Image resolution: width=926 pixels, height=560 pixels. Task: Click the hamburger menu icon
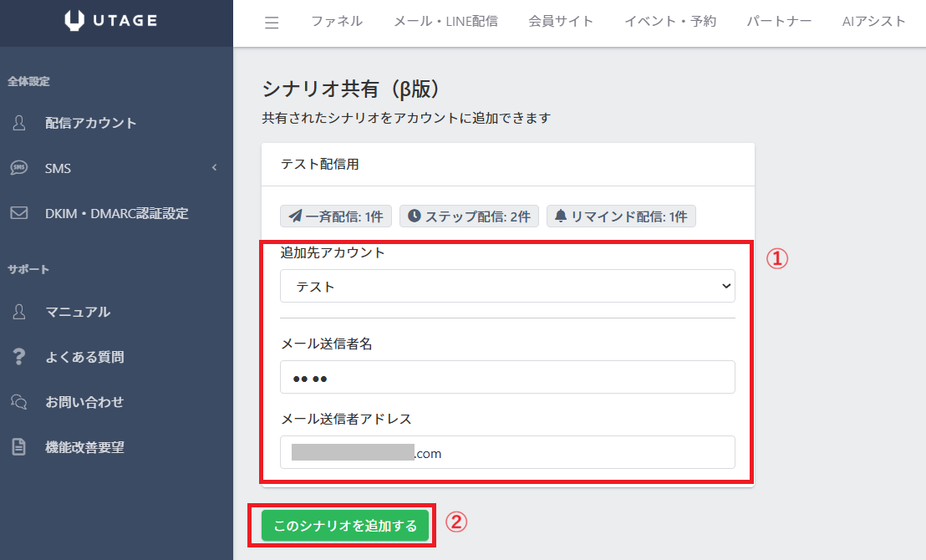pyautogui.click(x=272, y=23)
